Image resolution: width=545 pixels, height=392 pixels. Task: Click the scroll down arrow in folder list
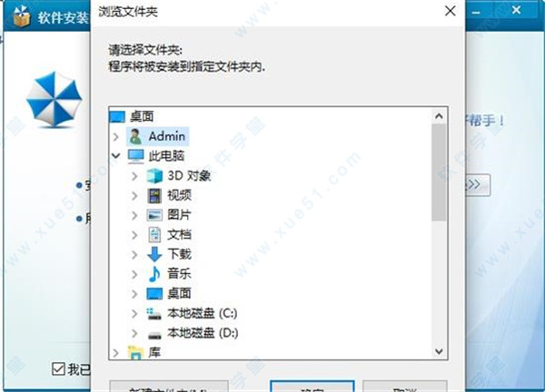click(x=439, y=352)
